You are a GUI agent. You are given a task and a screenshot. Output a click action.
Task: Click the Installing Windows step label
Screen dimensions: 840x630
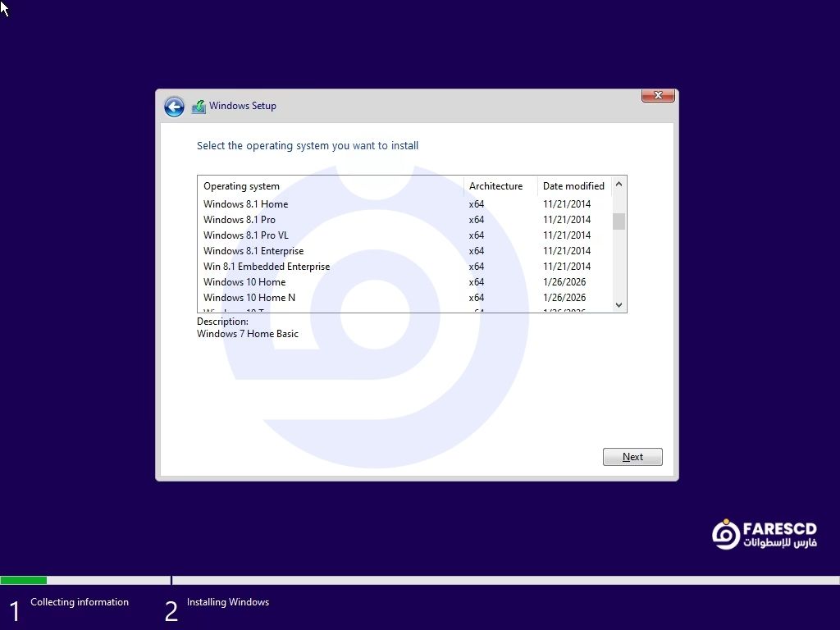pos(227,602)
